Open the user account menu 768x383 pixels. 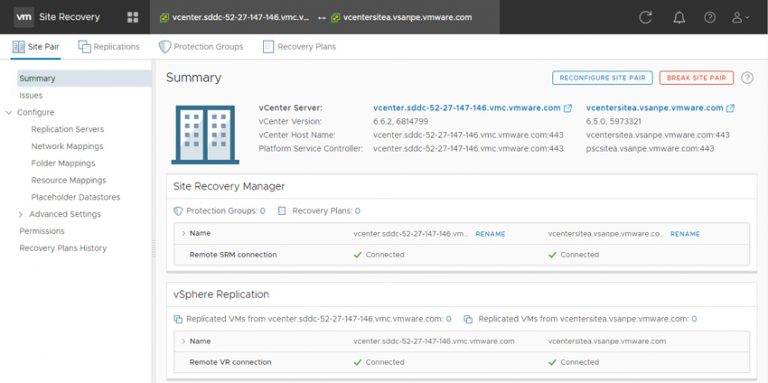point(740,18)
